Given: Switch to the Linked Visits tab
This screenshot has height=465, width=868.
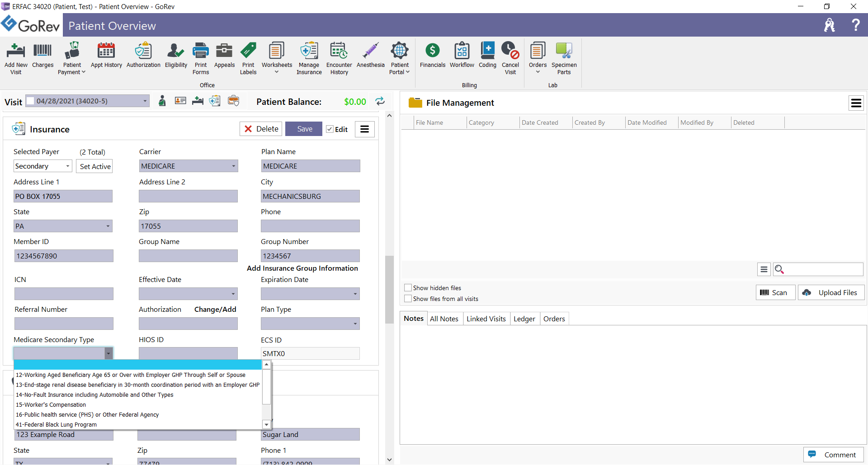Looking at the screenshot, I should [486, 319].
